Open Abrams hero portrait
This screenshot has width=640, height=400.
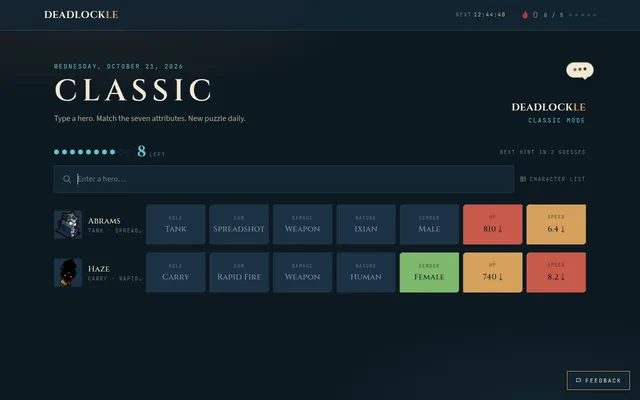68,224
